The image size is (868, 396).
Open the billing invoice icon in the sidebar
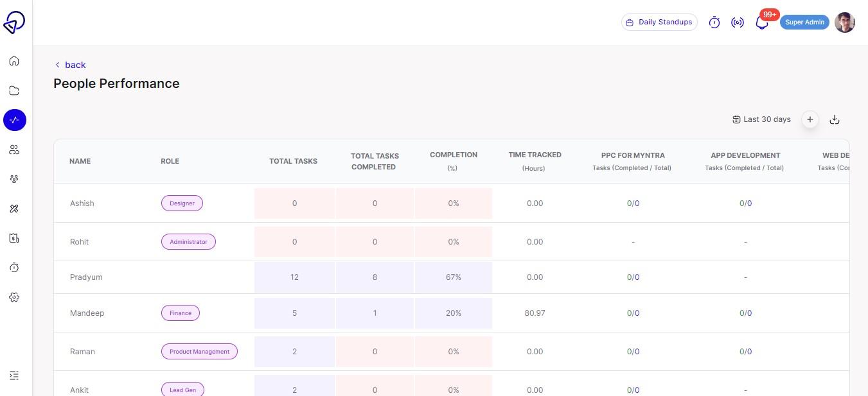pyautogui.click(x=14, y=238)
